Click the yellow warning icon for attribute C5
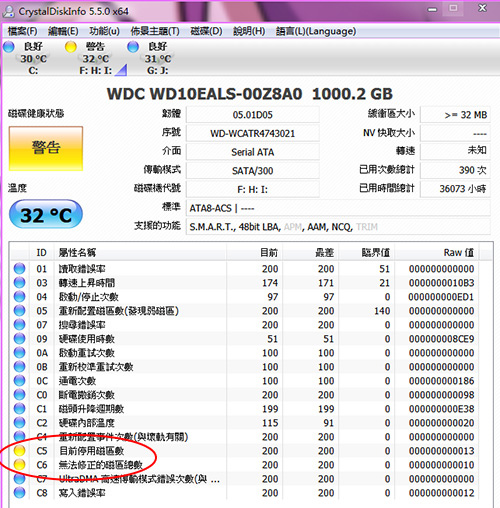This screenshot has width=500, height=508. pyautogui.click(x=19, y=450)
